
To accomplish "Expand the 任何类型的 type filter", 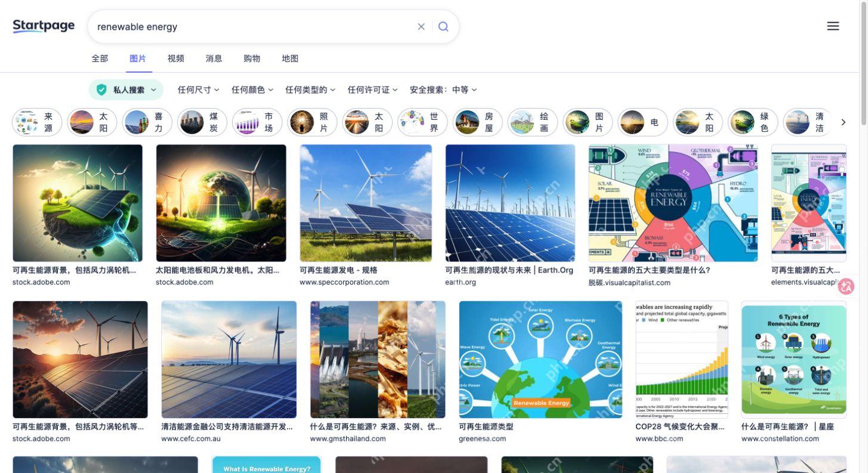I will click(x=310, y=90).
